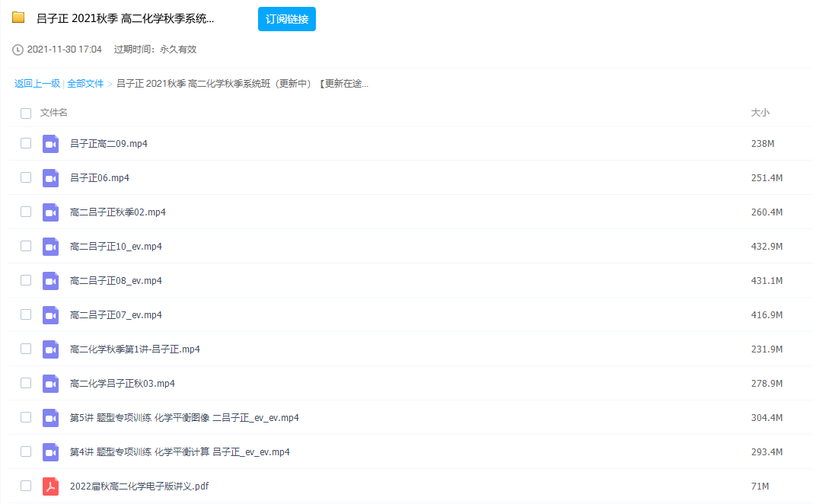Click the 返回上一级 link
This screenshot has height=504, width=813.
(x=37, y=83)
